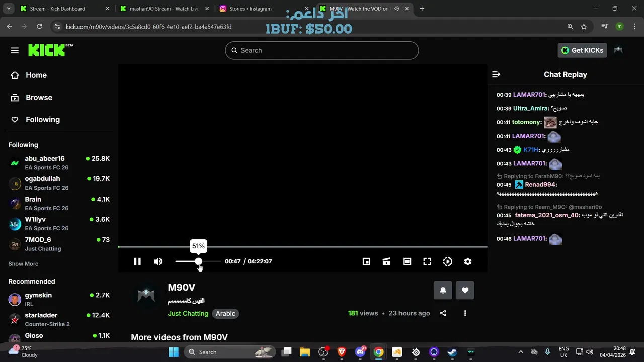Image resolution: width=644 pixels, height=362 pixels.
Task: Show hidden system tray icons
Action: [520, 352]
